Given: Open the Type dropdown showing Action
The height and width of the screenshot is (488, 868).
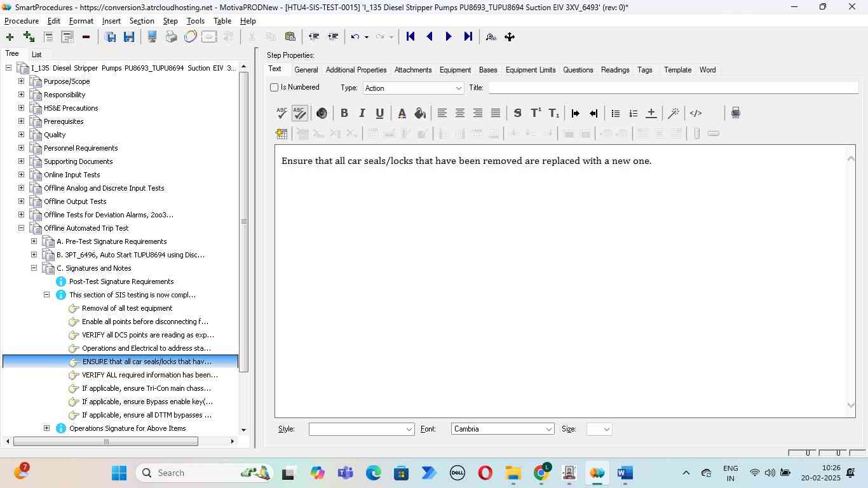Looking at the screenshot, I should 413,88.
